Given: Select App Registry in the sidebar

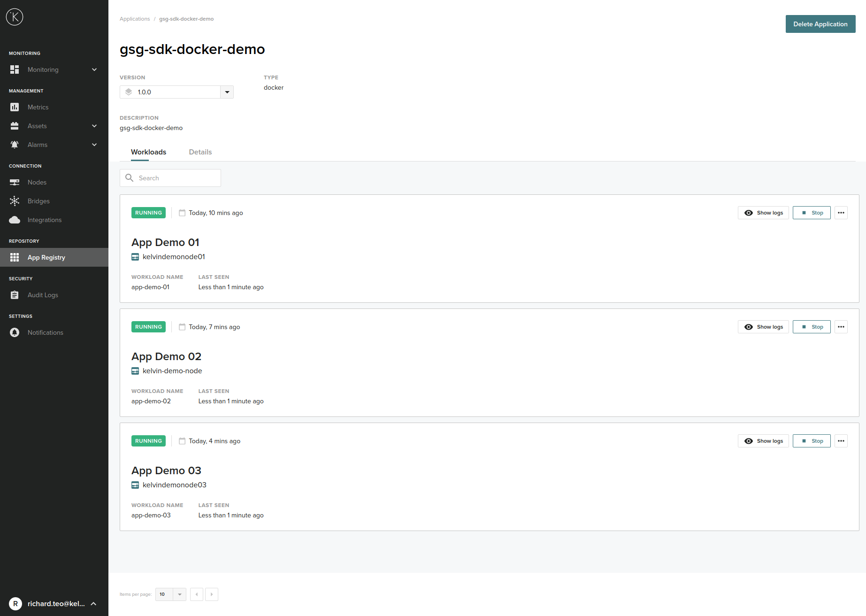Looking at the screenshot, I should pyautogui.click(x=46, y=257).
